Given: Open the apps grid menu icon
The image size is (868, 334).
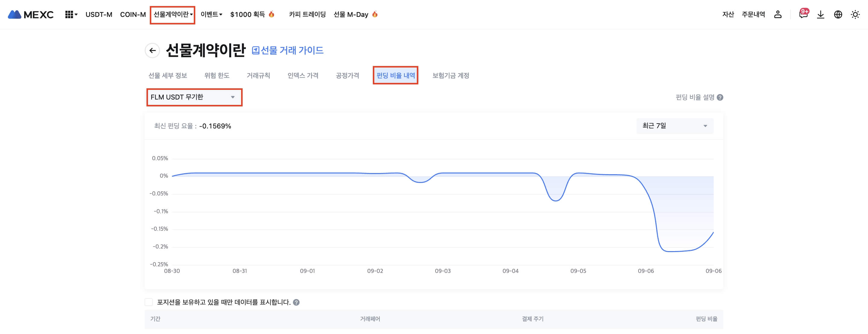Looking at the screenshot, I should click(x=69, y=14).
